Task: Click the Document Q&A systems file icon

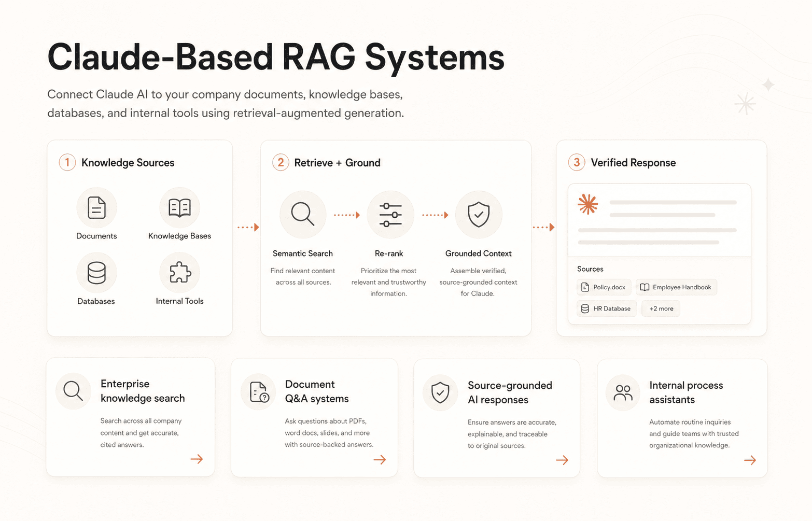Action: tap(259, 392)
